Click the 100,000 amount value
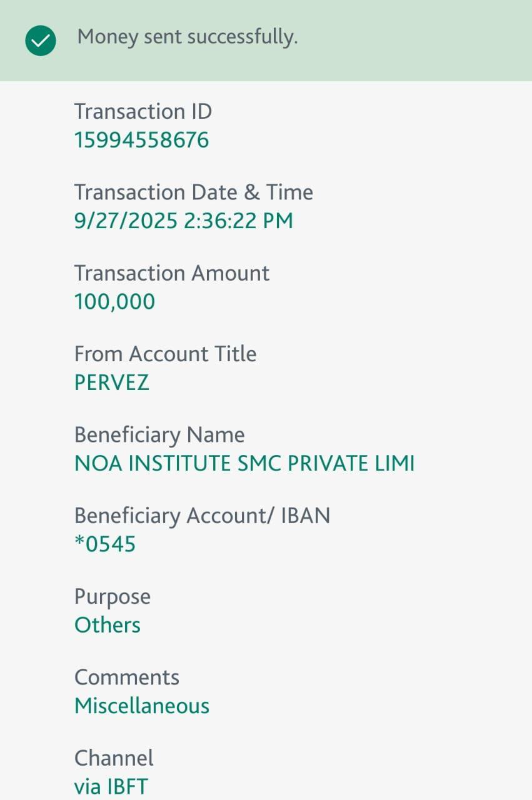Screen dimensions: 532x800 (114, 302)
